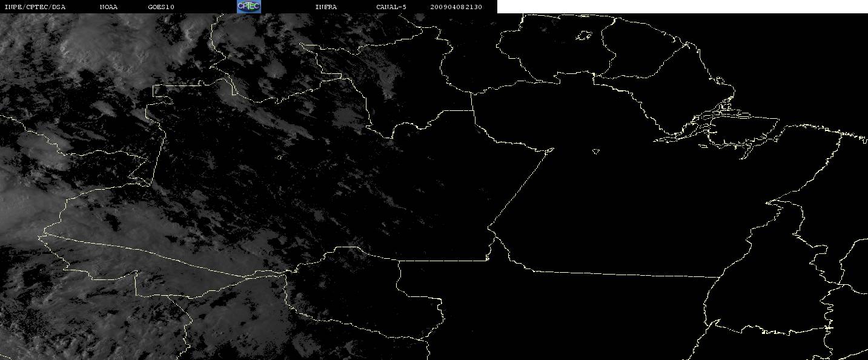This screenshot has width=868, height=360.
Task: Select the INPE/CPTEC/DSA header label
Action: click(x=35, y=7)
